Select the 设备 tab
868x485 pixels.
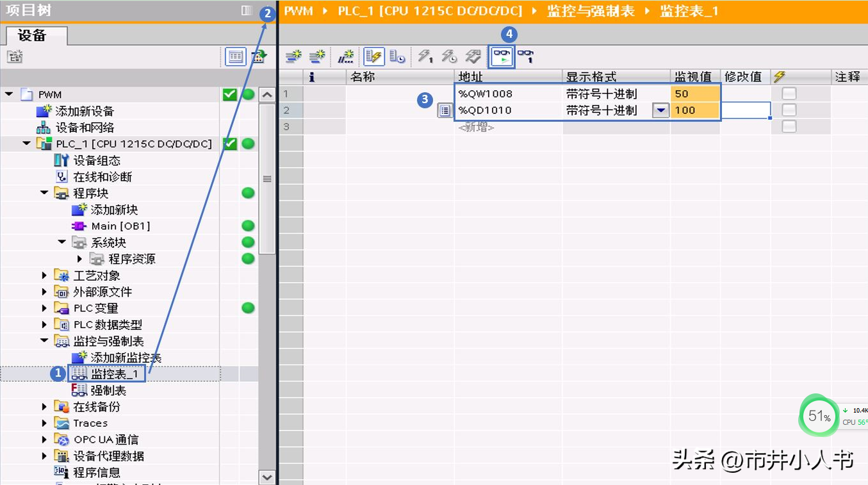(32, 35)
